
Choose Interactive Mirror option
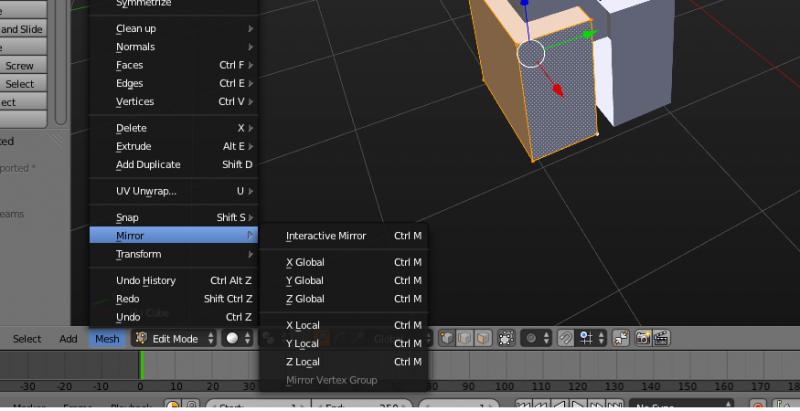click(344, 236)
